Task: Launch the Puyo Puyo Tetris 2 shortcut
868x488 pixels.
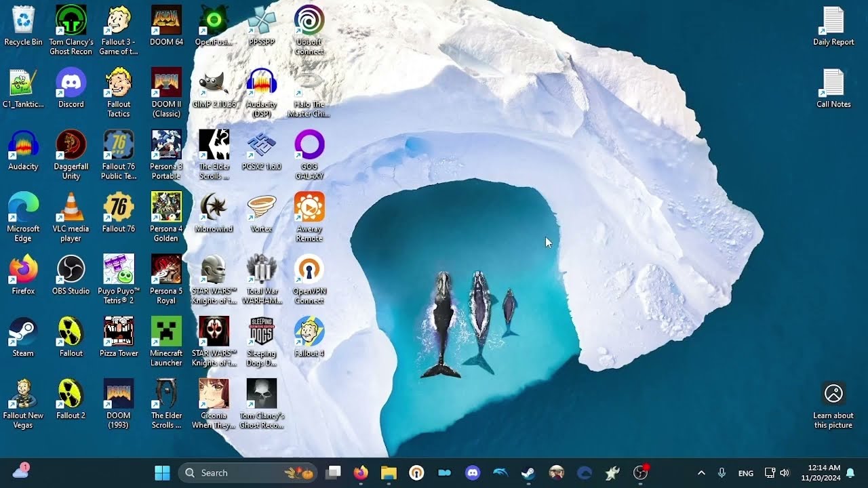Action: point(119,280)
